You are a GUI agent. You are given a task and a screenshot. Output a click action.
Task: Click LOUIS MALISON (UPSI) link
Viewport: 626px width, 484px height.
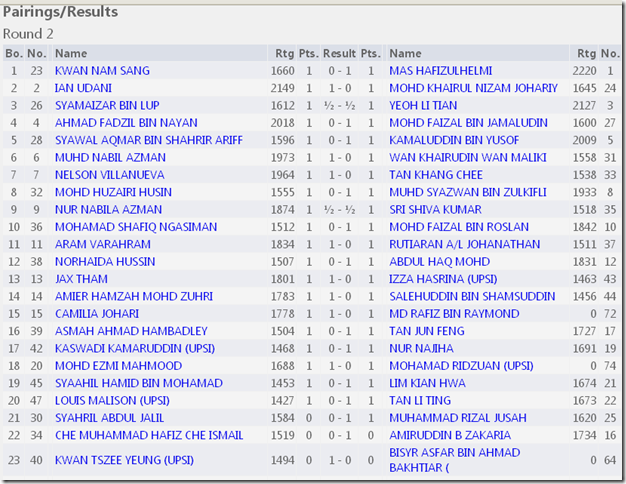pos(112,401)
